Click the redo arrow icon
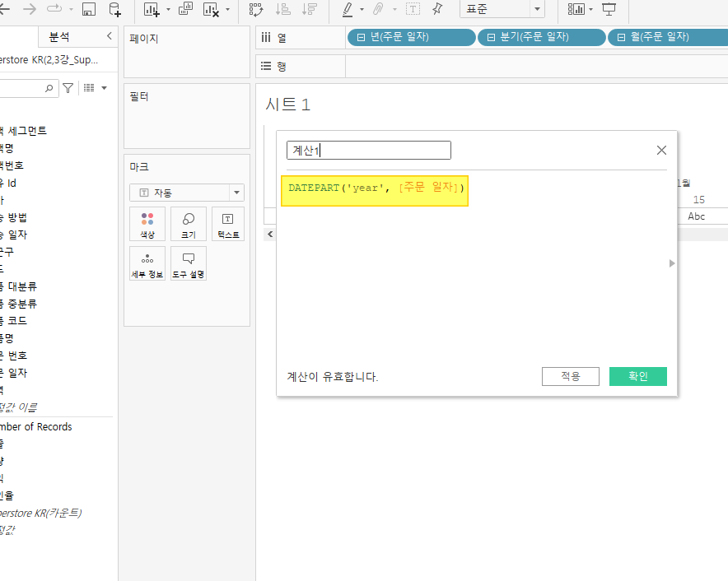 (54, 8)
